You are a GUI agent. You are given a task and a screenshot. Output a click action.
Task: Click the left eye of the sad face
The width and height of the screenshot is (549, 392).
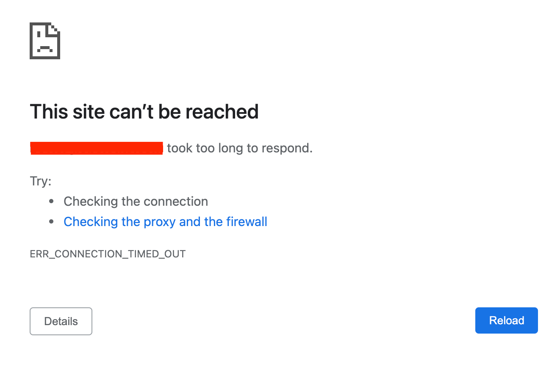(39, 34)
